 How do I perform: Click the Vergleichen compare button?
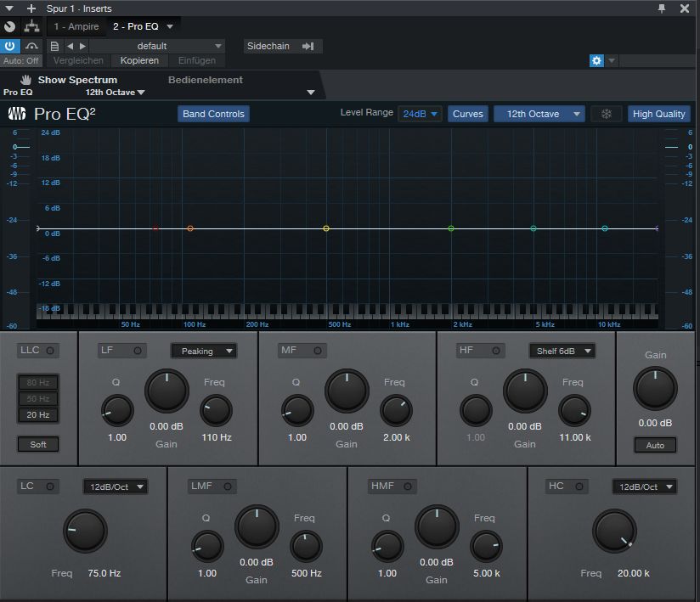coord(78,60)
